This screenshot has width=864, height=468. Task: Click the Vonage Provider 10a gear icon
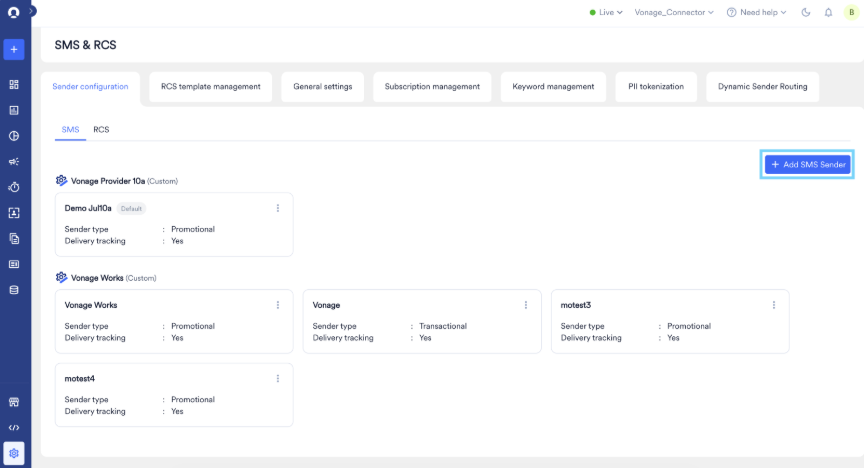tap(61, 180)
